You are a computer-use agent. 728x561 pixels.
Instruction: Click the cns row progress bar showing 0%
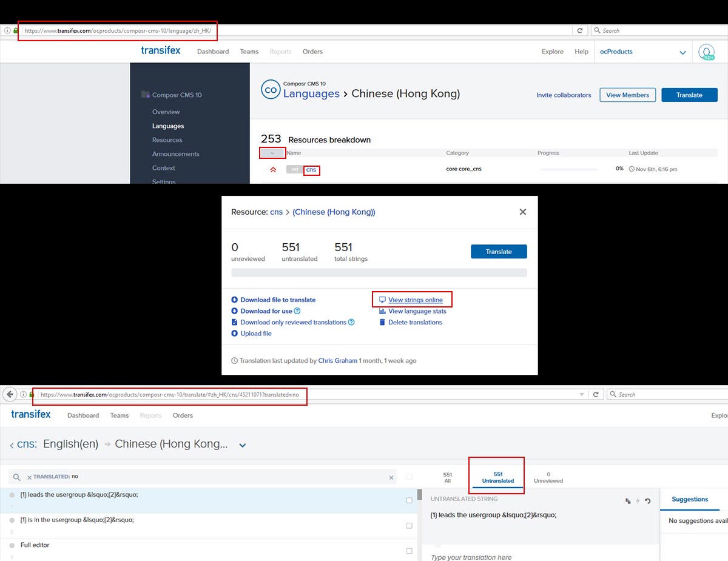point(569,169)
